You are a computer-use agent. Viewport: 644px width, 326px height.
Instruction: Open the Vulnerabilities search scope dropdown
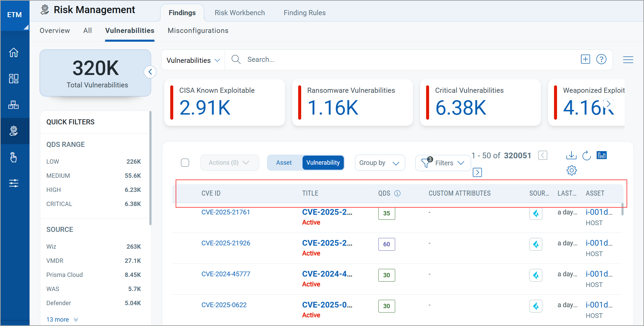pyautogui.click(x=193, y=60)
